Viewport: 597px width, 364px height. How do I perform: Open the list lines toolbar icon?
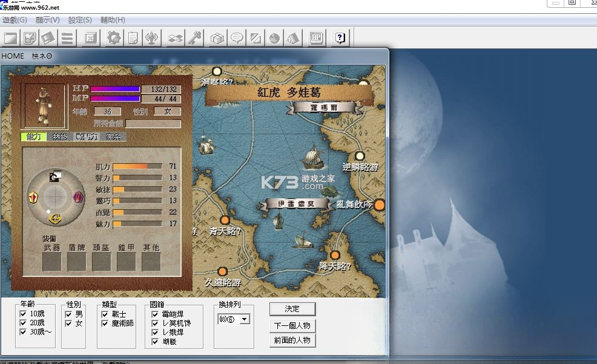tap(67, 38)
